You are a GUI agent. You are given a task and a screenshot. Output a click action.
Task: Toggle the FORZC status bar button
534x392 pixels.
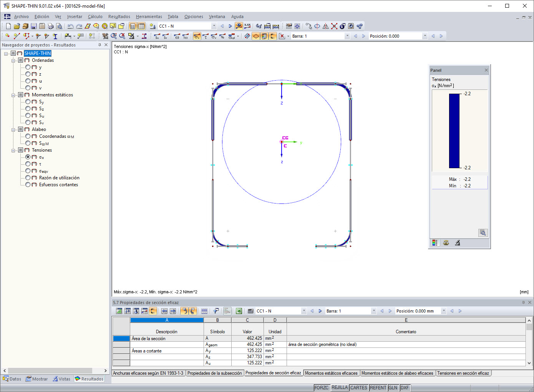(322, 388)
